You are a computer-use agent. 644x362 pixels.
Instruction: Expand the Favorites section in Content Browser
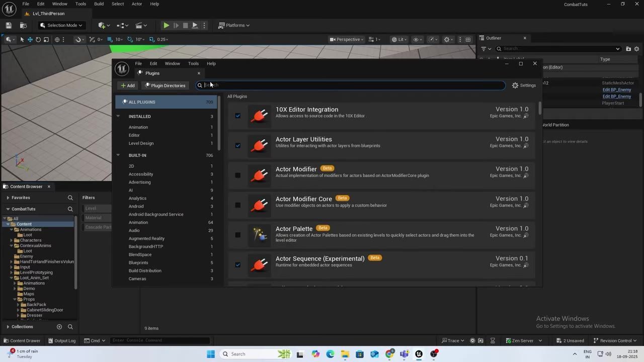[8, 198]
